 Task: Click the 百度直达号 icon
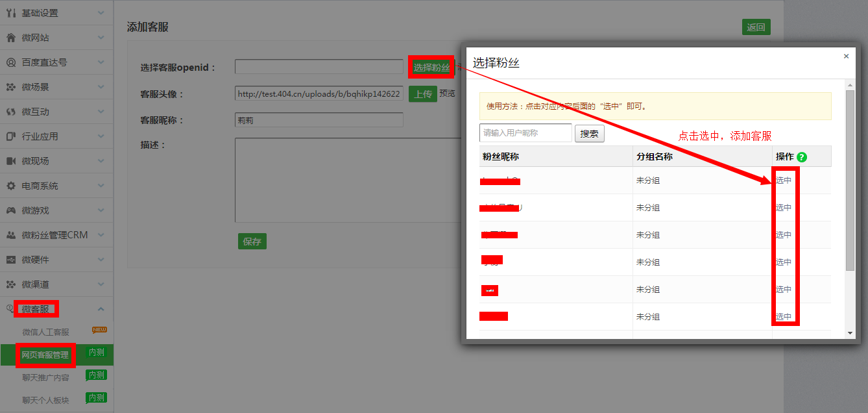10,62
